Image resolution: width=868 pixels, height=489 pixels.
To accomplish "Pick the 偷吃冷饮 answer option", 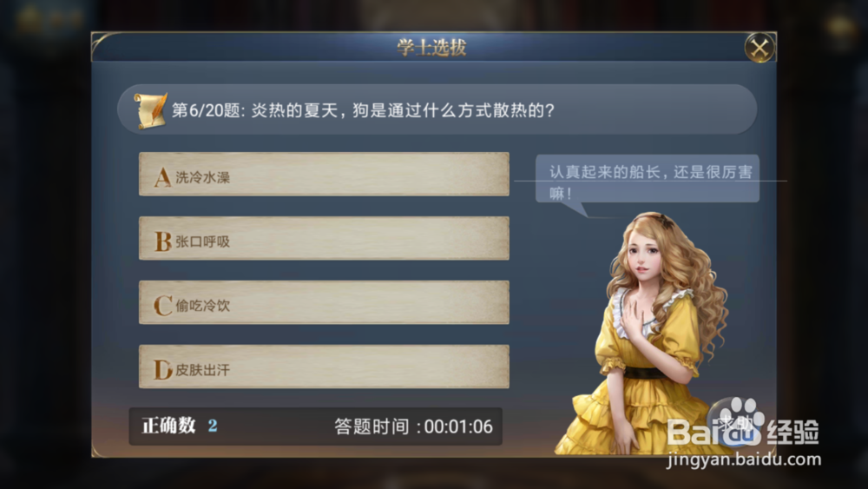I will coord(324,303).
